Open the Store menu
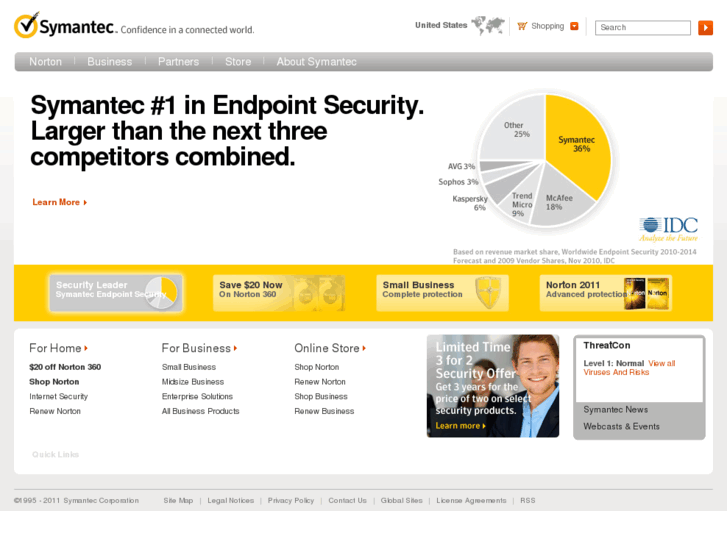727x545 pixels. pos(238,62)
